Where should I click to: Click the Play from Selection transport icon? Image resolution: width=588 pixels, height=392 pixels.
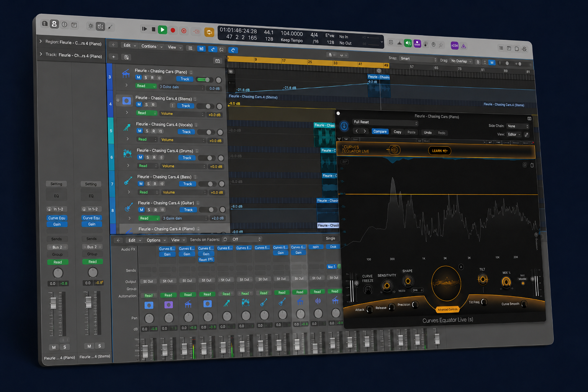[144, 29]
